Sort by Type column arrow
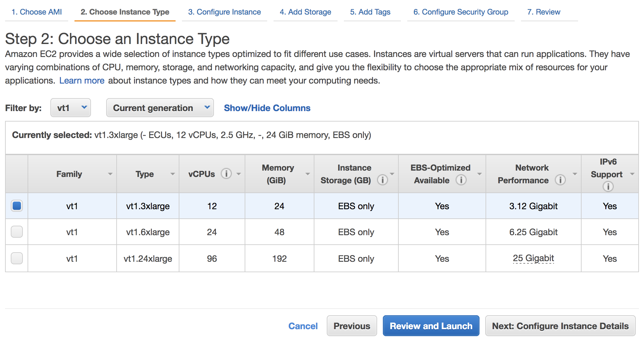Image resolution: width=644 pixels, height=345 pixels. (173, 174)
